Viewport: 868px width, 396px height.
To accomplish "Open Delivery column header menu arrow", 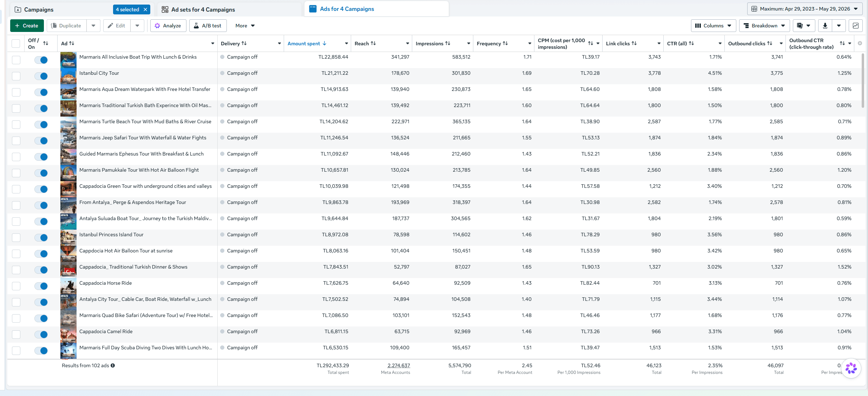I will coord(280,44).
